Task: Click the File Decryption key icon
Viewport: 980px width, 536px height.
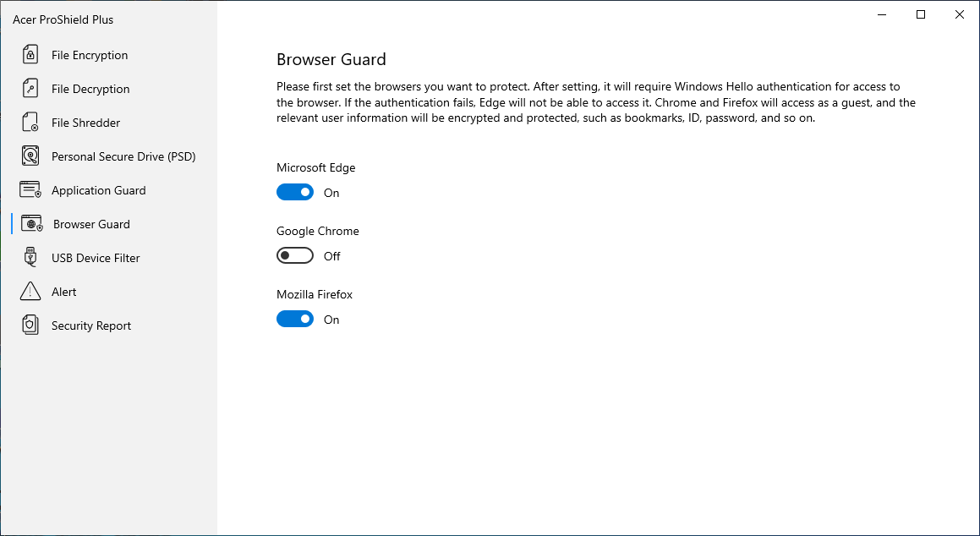Action: click(x=30, y=89)
